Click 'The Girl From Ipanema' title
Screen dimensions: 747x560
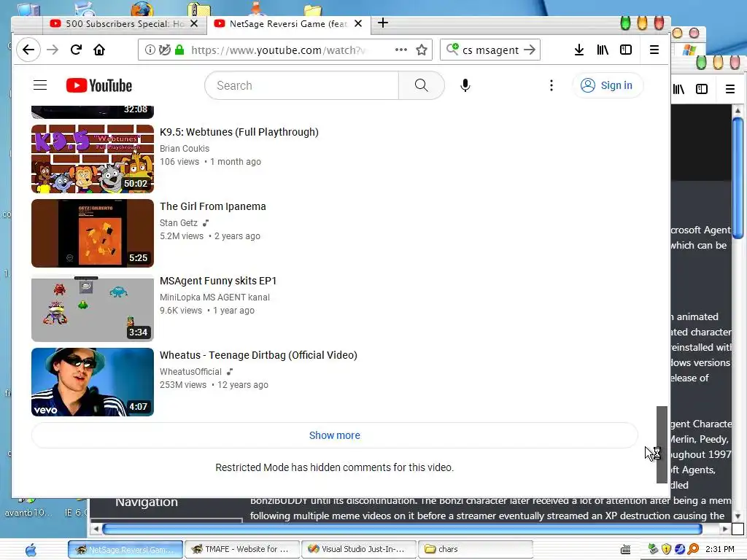[213, 206]
